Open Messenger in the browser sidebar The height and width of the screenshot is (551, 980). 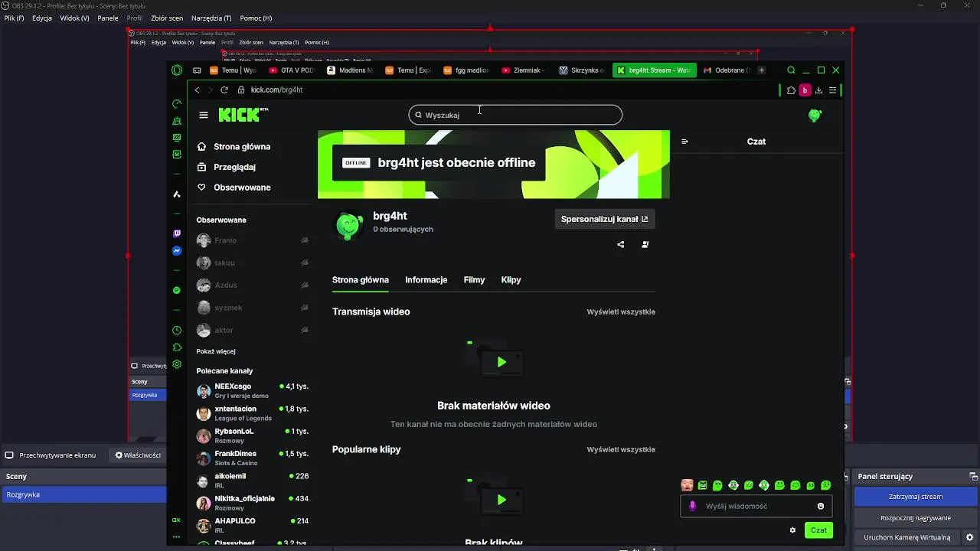tap(177, 251)
